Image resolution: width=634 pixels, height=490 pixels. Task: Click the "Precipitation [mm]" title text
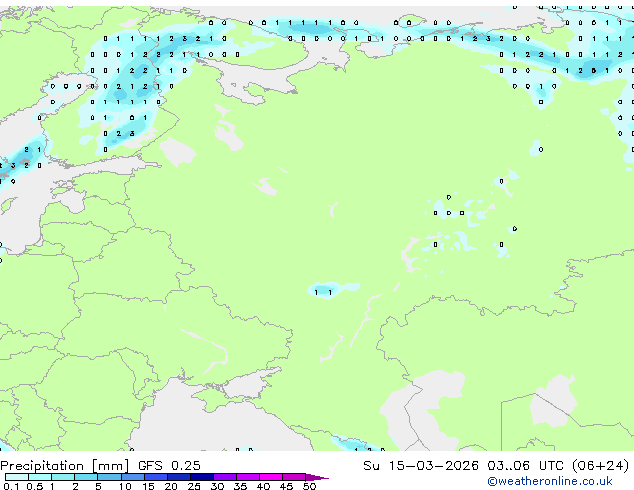click(65, 466)
